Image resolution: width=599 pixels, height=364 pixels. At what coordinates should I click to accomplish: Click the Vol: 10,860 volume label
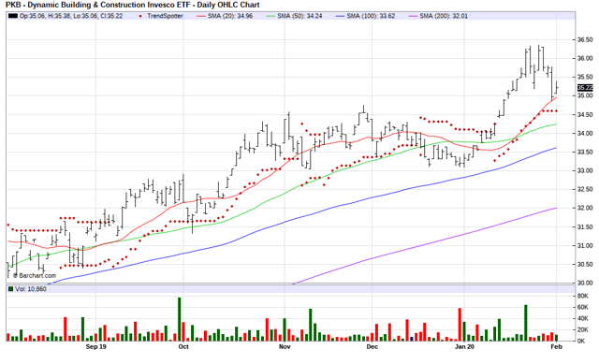[31, 289]
